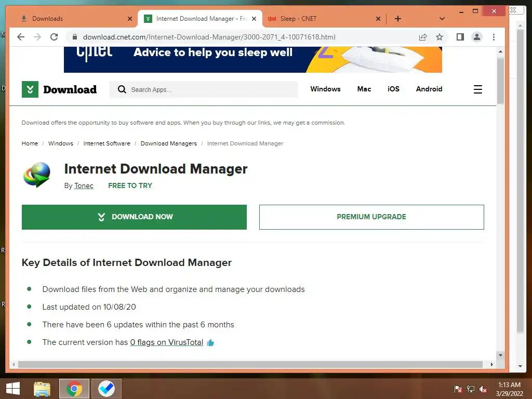The width and height of the screenshot is (532, 399).
Task: Close the background window behind Chrome
Action: coord(513,10)
